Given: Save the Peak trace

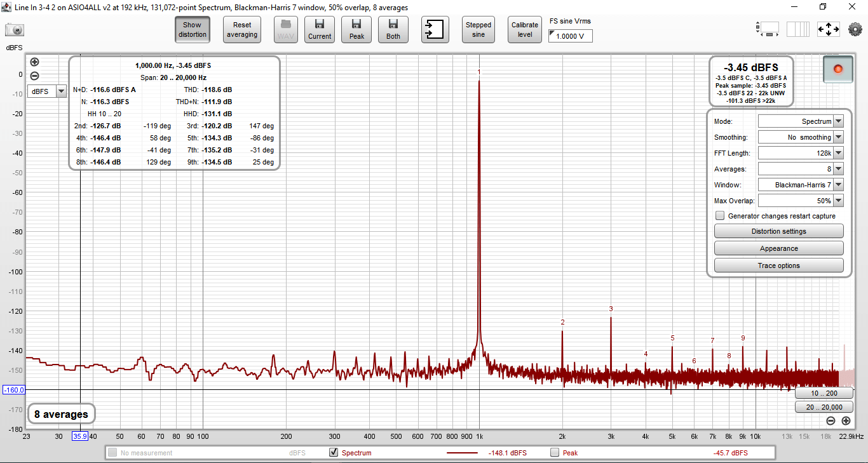Looking at the screenshot, I should pyautogui.click(x=356, y=30).
